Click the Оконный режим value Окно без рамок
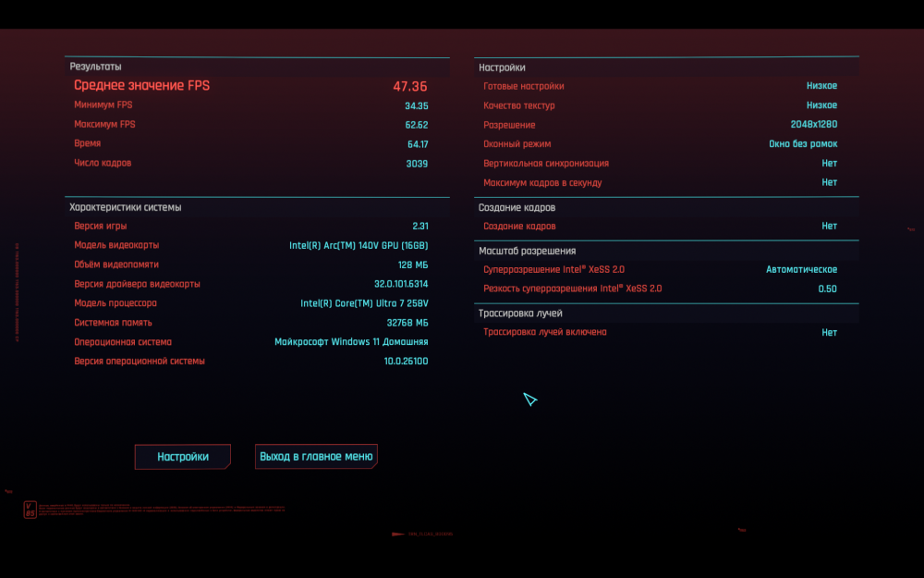924x578 pixels. coord(803,144)
